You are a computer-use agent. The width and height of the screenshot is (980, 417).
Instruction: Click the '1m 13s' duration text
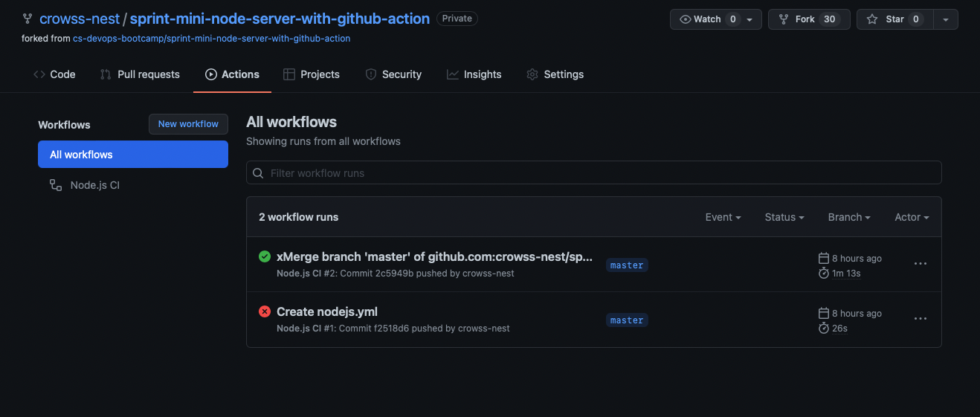(x=846, y=274)
